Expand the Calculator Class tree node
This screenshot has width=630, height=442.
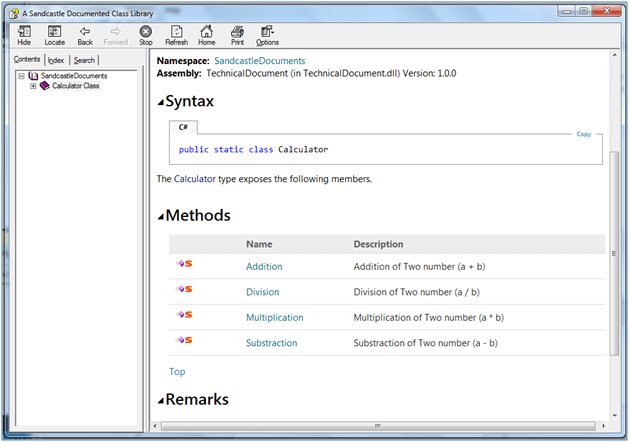pos(33,86)
